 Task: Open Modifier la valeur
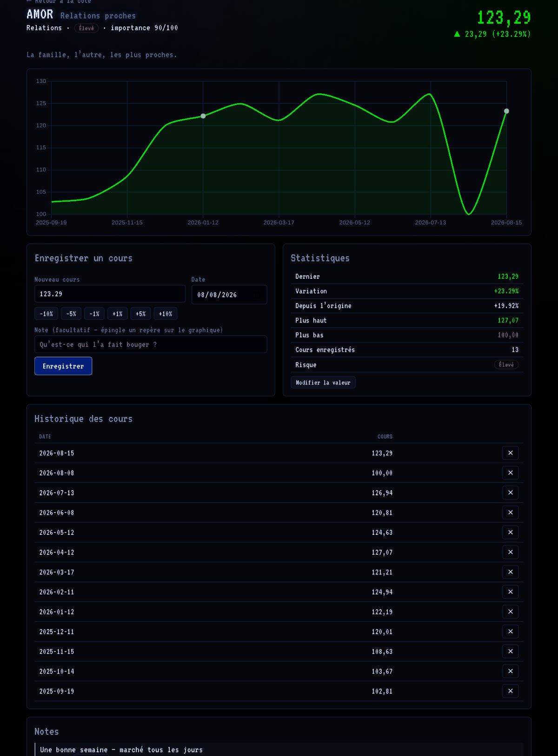pyautogui.click(x=323, y=382)
